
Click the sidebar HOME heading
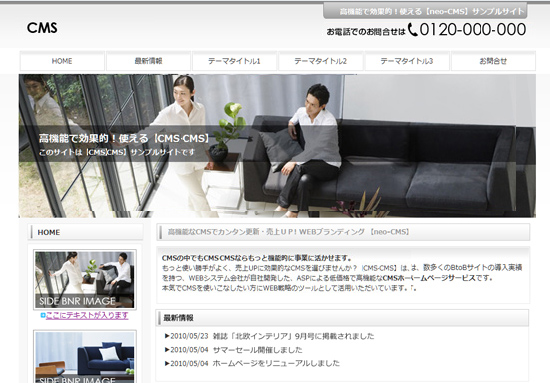coord(86,232)
